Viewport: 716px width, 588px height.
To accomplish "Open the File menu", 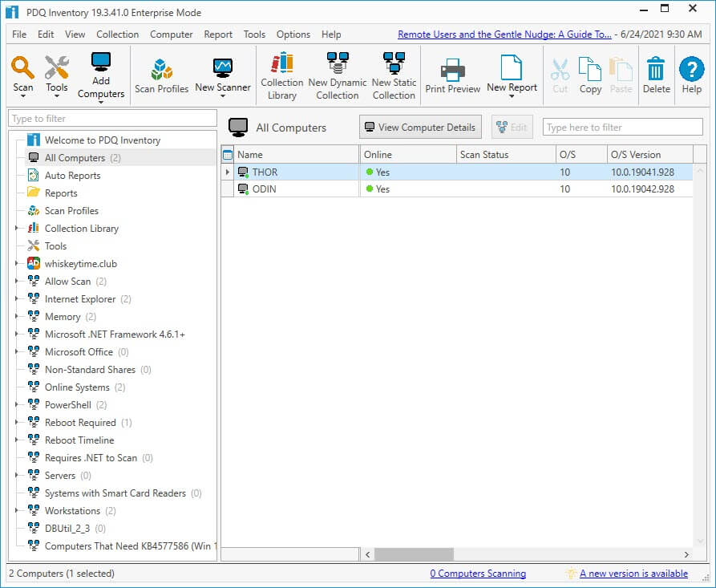I will tap(19, 34).
